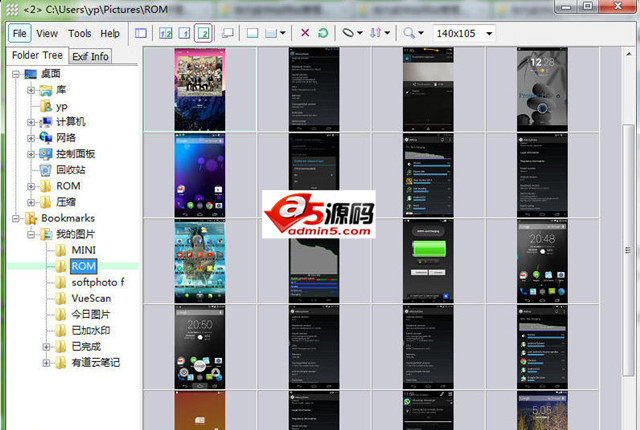
Task: Switch to the Exif Info tab
Action: (91, 56)
